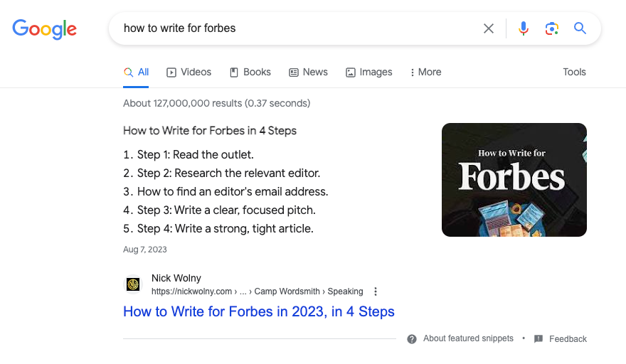Click 'How to find an editor's email address.'

[233, 191]
